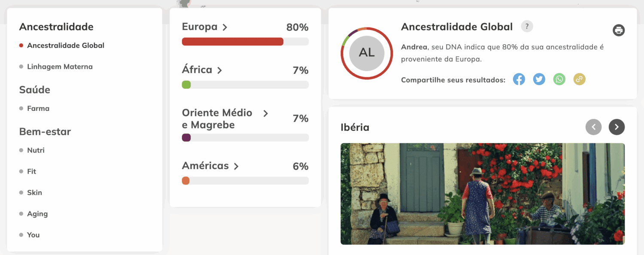644x255 pixels.
Task: Open Linhagem Materna in sidebar
Action: (x=60, y=67)
